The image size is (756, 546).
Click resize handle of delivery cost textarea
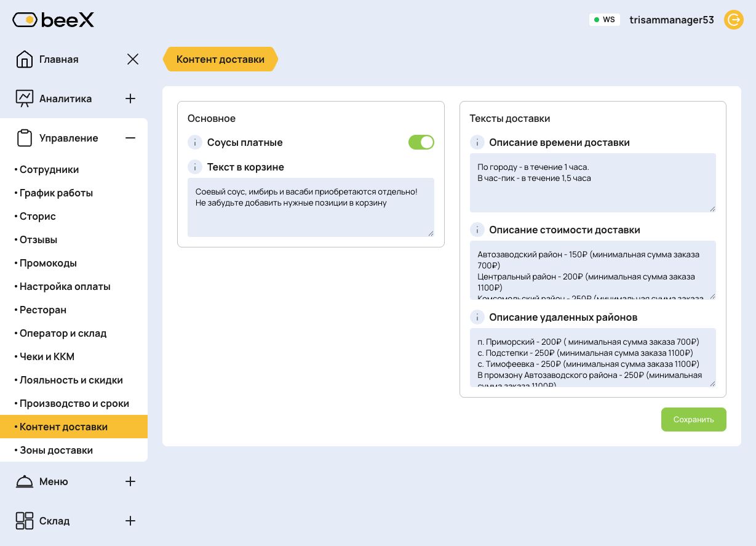coord(712,296)
